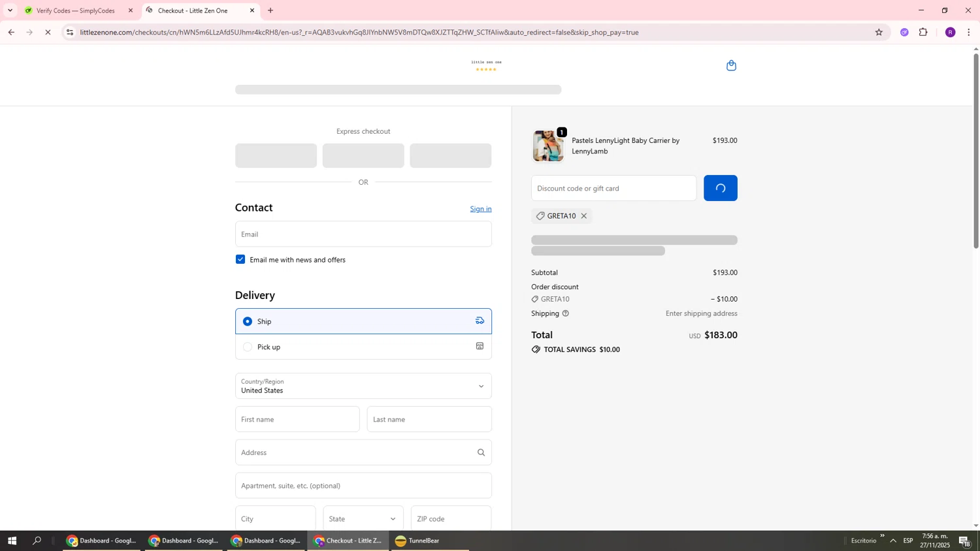
Task: Click the Last name field
Action: click(x=429, y=419)
